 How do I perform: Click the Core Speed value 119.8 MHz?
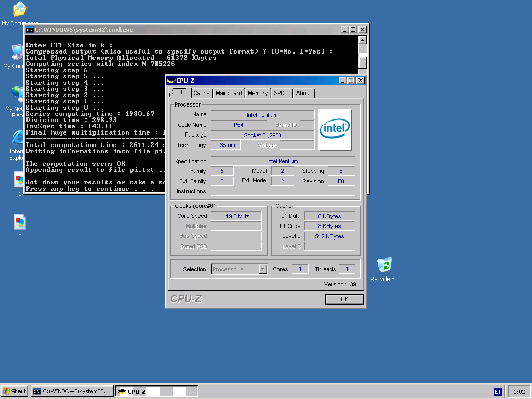coord(236,216)
